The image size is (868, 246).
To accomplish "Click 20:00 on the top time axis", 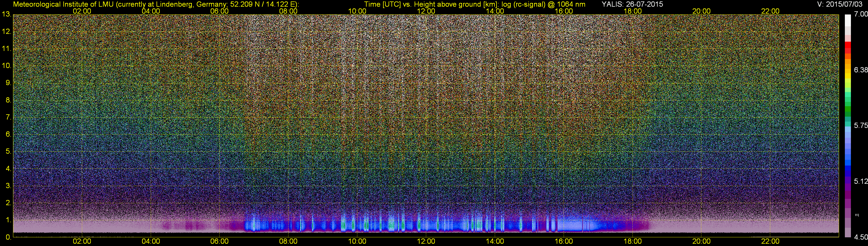I will click(x=702, y=11).
